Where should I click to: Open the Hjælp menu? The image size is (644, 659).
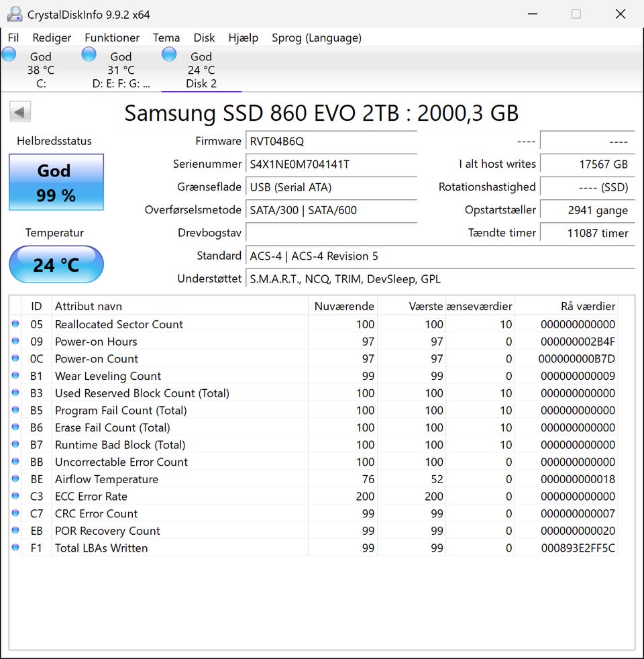(244, 38)
